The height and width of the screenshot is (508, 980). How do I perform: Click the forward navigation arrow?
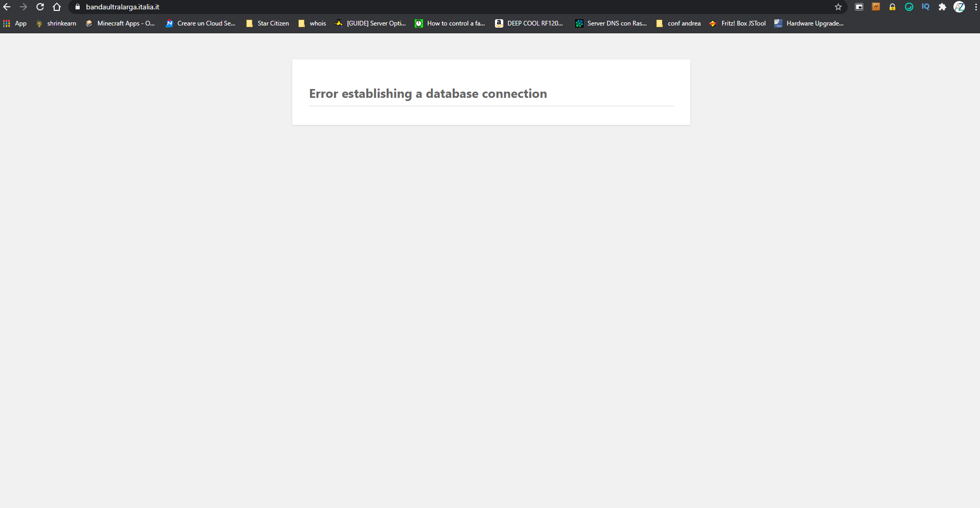coord(23,7)
